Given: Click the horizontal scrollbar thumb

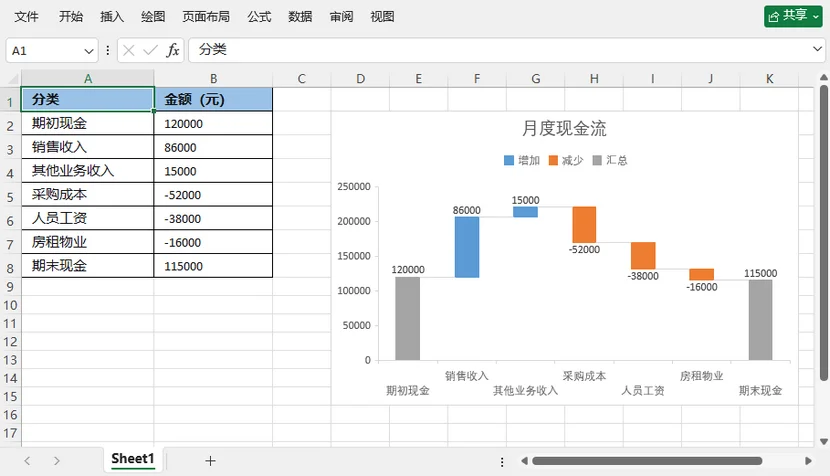Looking at the screenshot, I should [647, 461].
